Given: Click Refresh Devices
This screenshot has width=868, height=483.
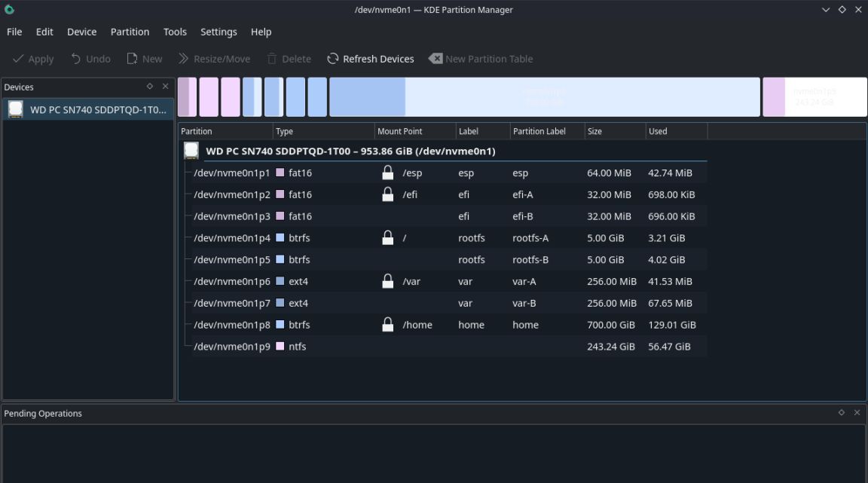Looking at the screenshot, I should pos(371,59).
